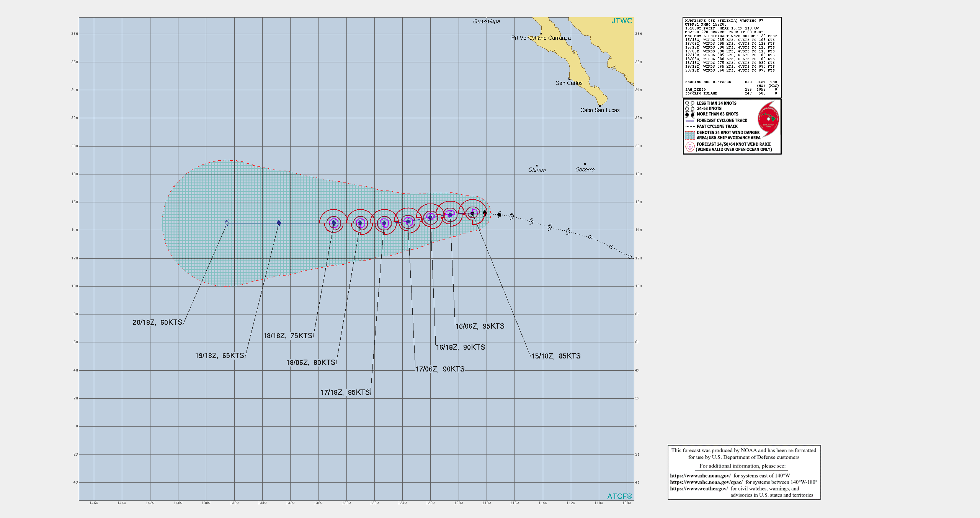Click the "20/18Z, 60KTS" forecast label

[157, 323]
